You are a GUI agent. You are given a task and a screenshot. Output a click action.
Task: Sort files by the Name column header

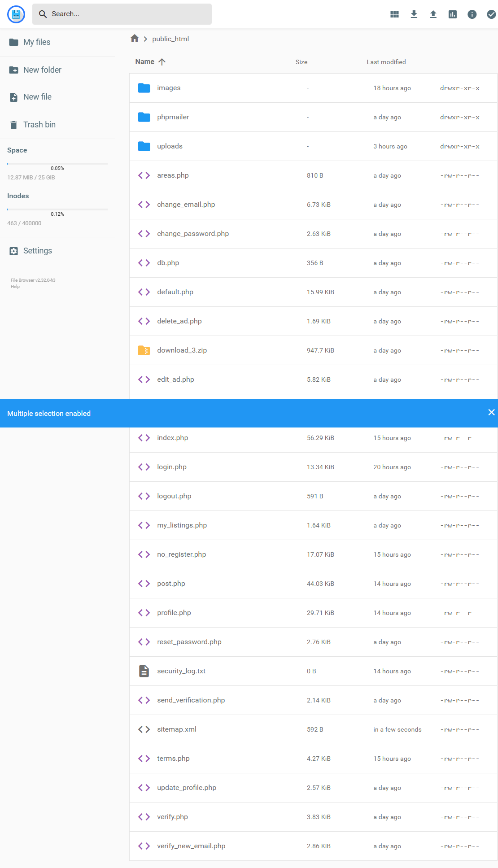click(x=145, y=62)
